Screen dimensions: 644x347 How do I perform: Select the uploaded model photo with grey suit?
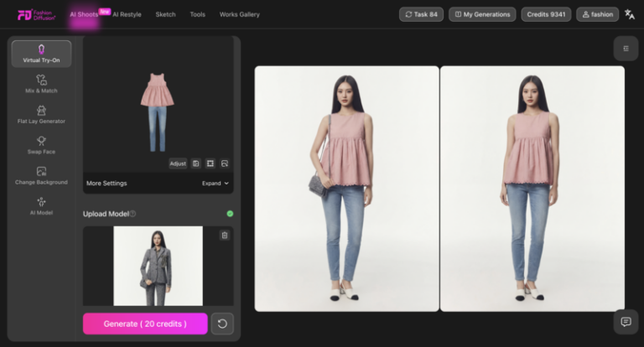158,266
